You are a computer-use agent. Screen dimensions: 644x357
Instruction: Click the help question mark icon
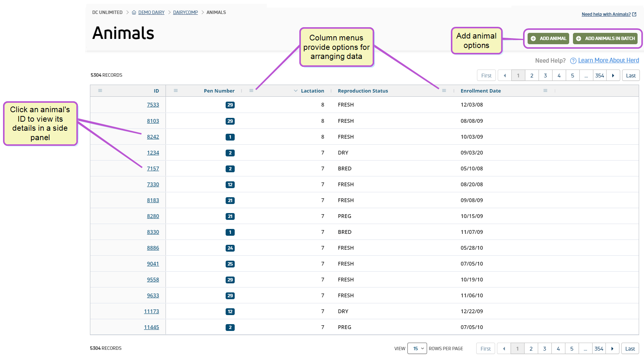[x=573, y=61]
